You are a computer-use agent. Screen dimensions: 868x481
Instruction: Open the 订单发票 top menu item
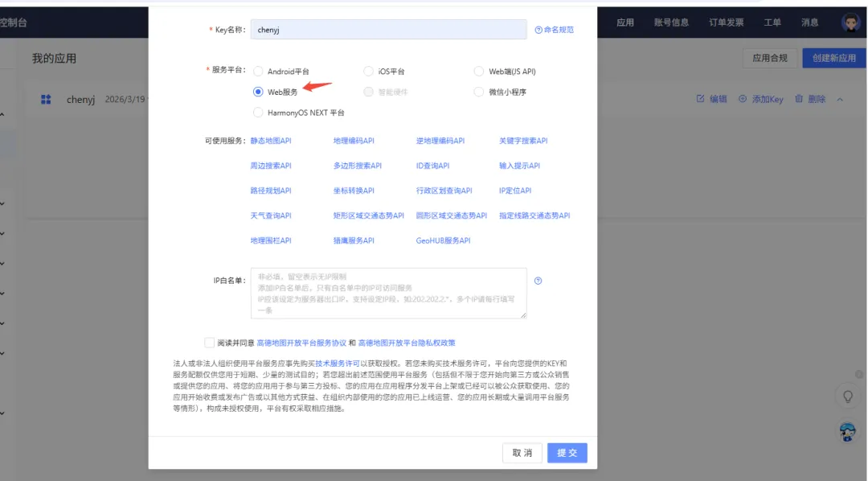[727, 23]
